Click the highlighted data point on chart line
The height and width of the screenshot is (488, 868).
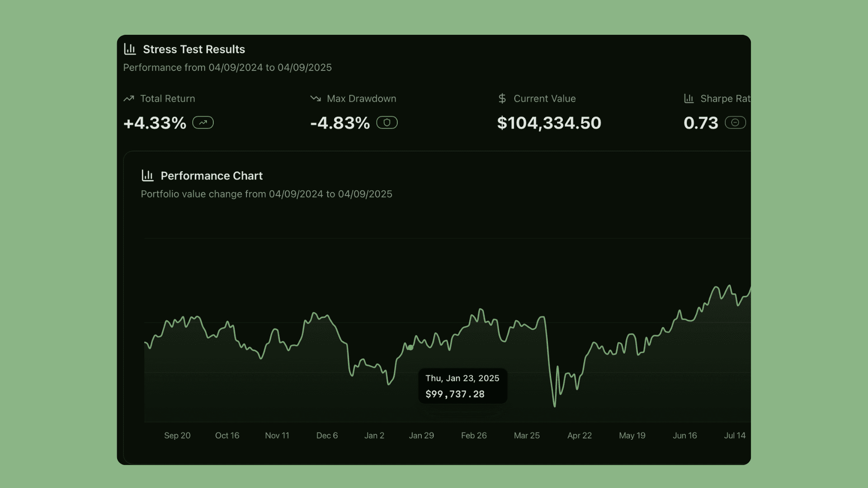pyautogui.click(x=410, y=348)
